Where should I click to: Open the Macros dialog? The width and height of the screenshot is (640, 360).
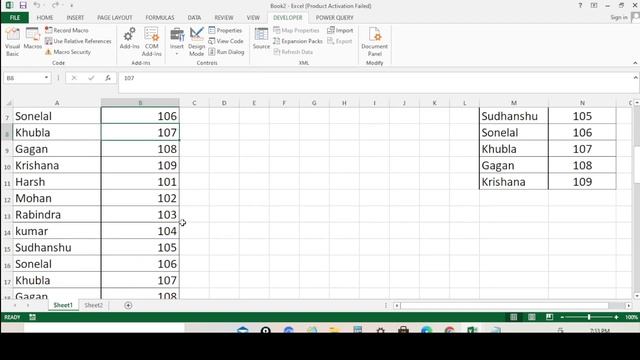click(x=32, y=39)
